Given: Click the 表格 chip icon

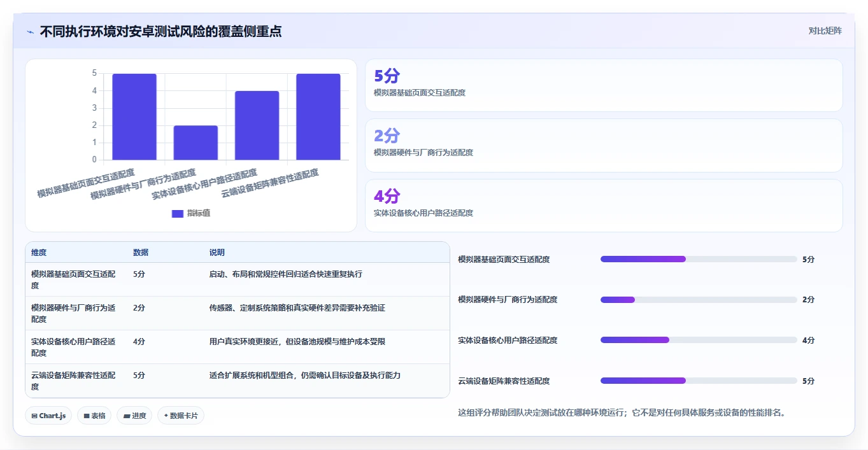Looking at the screenshot, I should point(87,416).
